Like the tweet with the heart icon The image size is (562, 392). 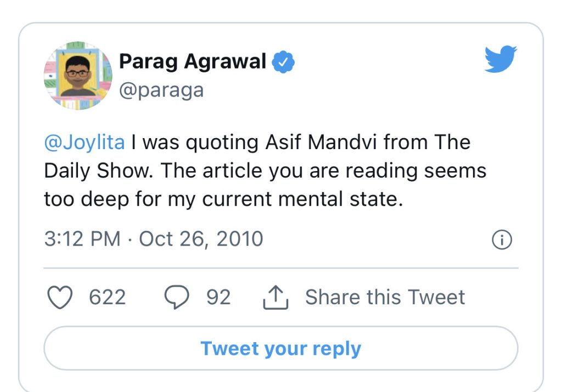tap(60, 297)
